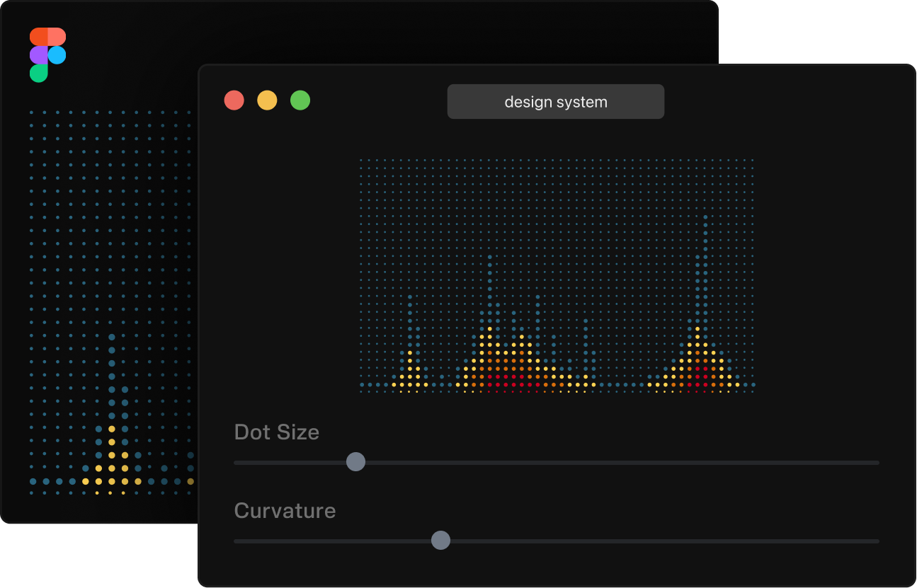The height and width of the screenshot is (588, 917).
Task: Open the design system title dropdown
Action: [x=556, y=101]
